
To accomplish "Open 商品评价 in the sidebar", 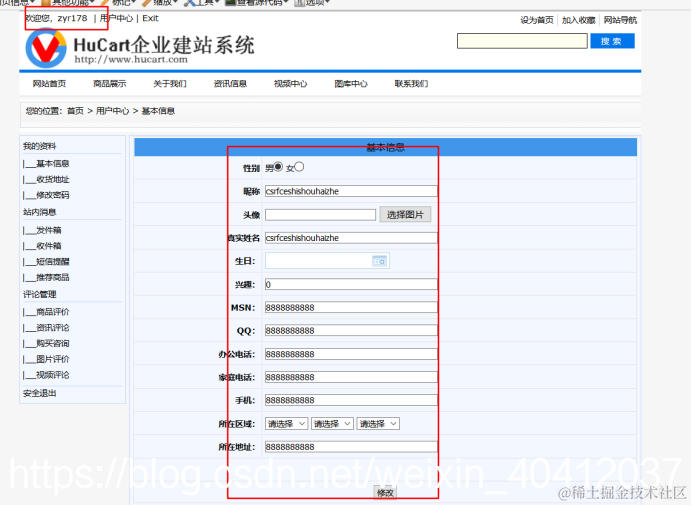I will [53, 312].
